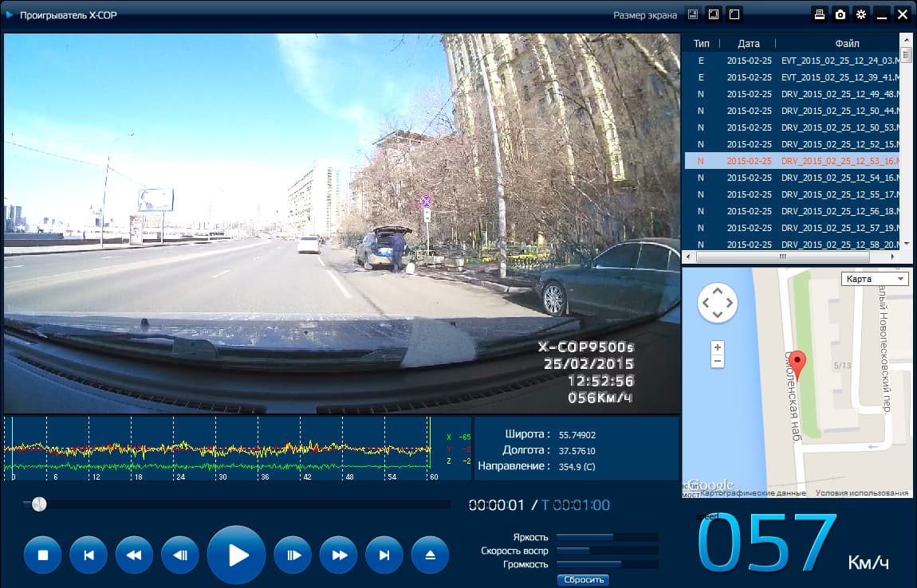Screen dimensions: 917x588
Task: Minimize the X-COP player window
Action: (882, 16)
